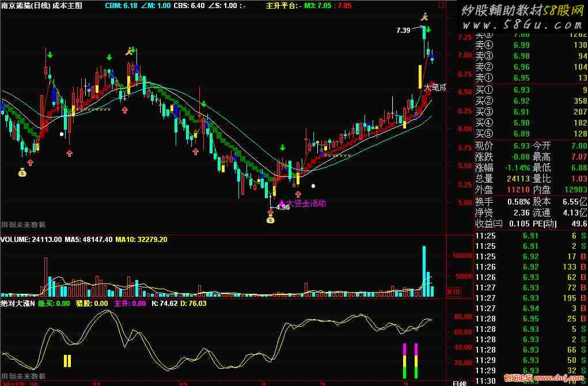Screen dimensions: 588x386
Task: Click the 大笔成 annotation text on chart
Action: (435, 88)
